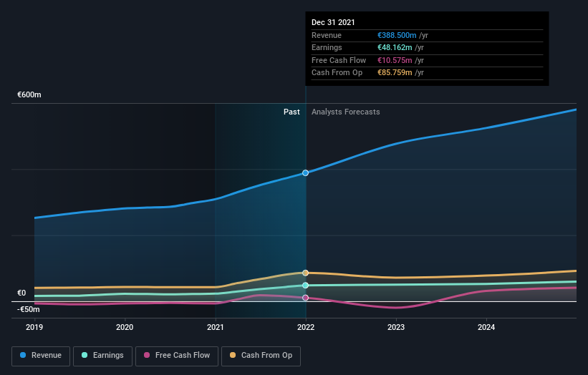The image size is (588, 375).
Task: Toggle the Free Cash Flow legend button
Action: point(177,356)
